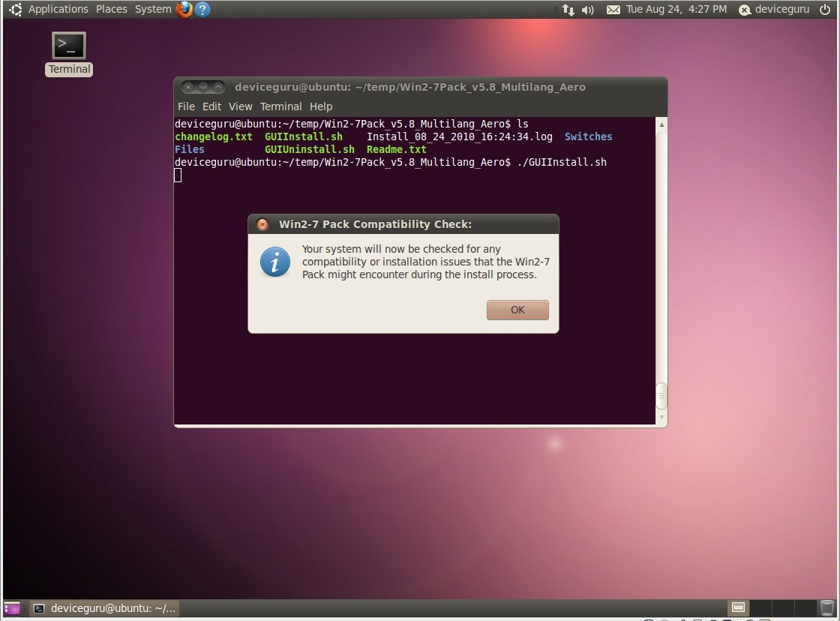This screenshot has height=621, width=840.
Task: Click the Install_08_24_2010_16:24:34.log filename
Action: 459,136
